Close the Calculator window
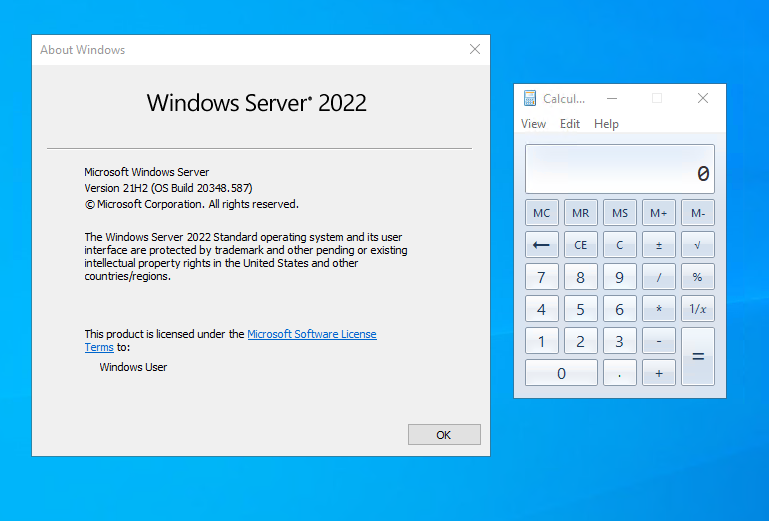This screenshot has height=521, width=769. click(x=703, y=99)
